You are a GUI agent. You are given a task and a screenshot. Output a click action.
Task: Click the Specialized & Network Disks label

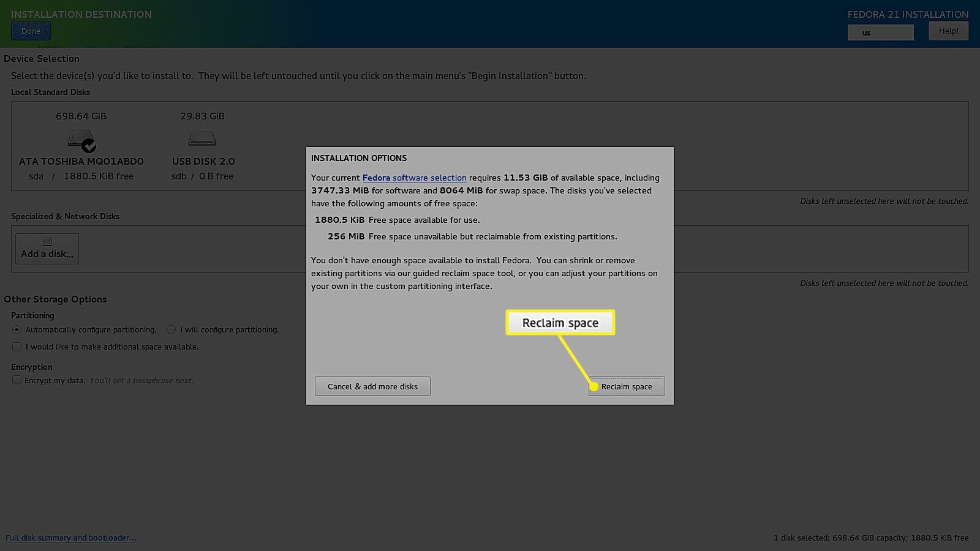(x=66, y=216)
